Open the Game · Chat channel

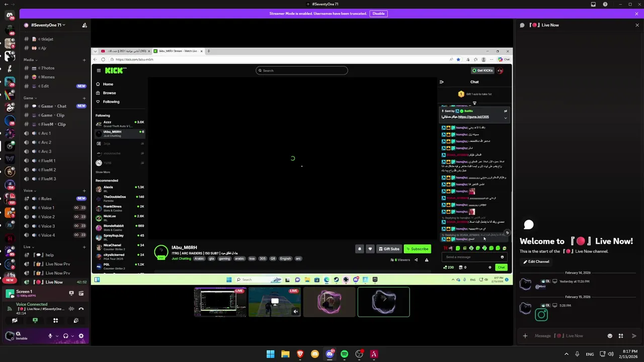tap(54, 106)
